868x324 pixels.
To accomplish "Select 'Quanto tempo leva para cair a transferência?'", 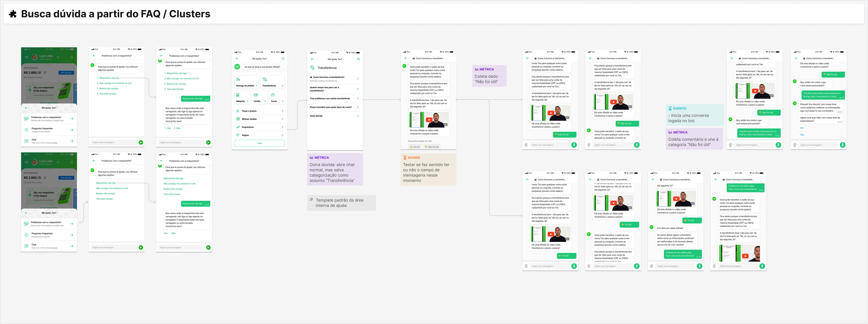I will [x=335, y=89].
